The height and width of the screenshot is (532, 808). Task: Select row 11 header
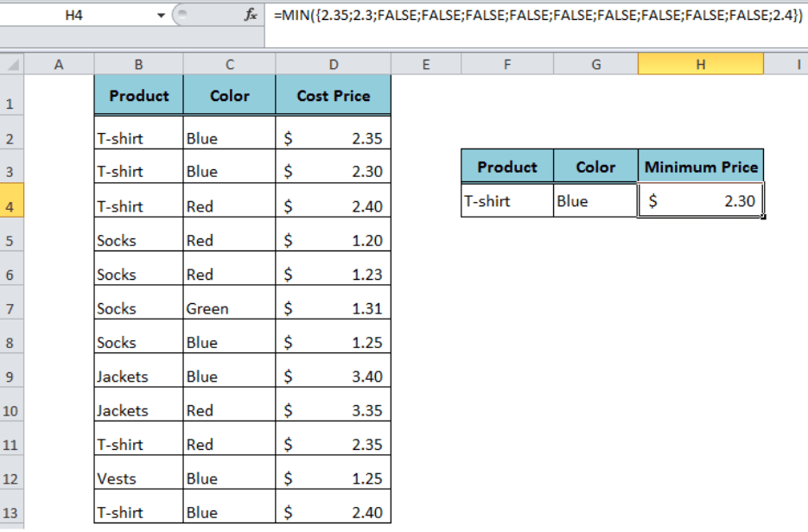point(11,438)
